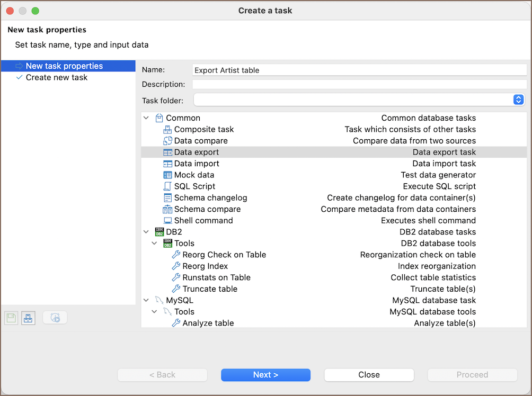The image size is (532, 396).
Task: Click the SQL Script icon
Action: click(x=167, y=186)
